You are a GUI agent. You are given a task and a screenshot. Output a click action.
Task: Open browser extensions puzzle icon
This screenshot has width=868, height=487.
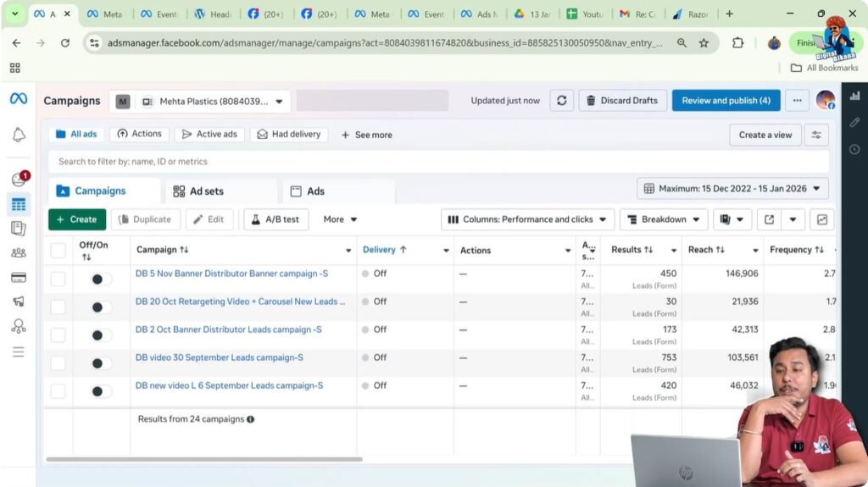point(737,42)
